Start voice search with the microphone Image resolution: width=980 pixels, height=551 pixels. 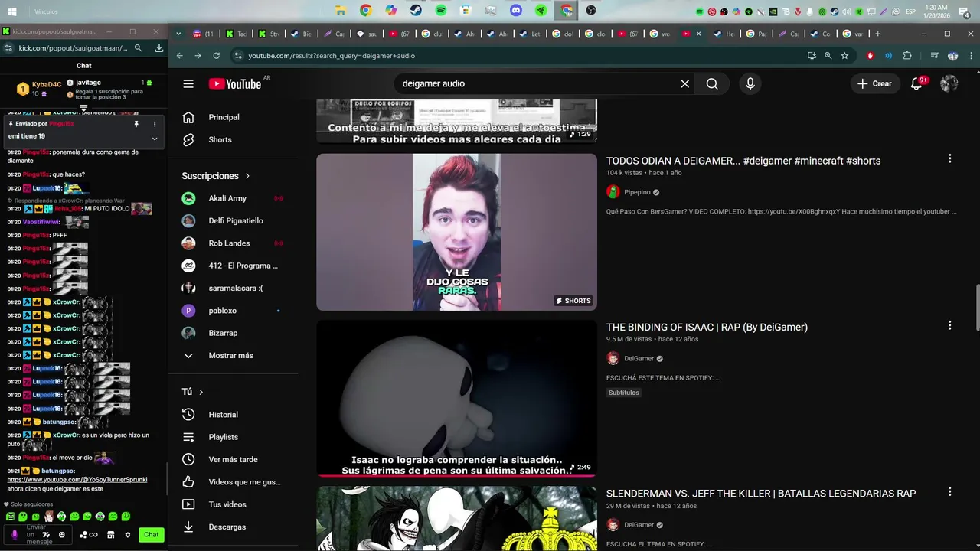750,83
